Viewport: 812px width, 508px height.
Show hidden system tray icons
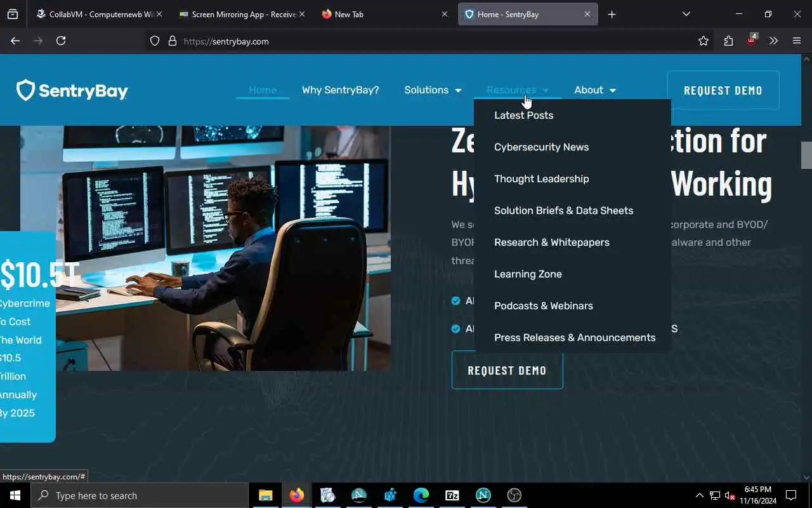click(x=699, y=495)
